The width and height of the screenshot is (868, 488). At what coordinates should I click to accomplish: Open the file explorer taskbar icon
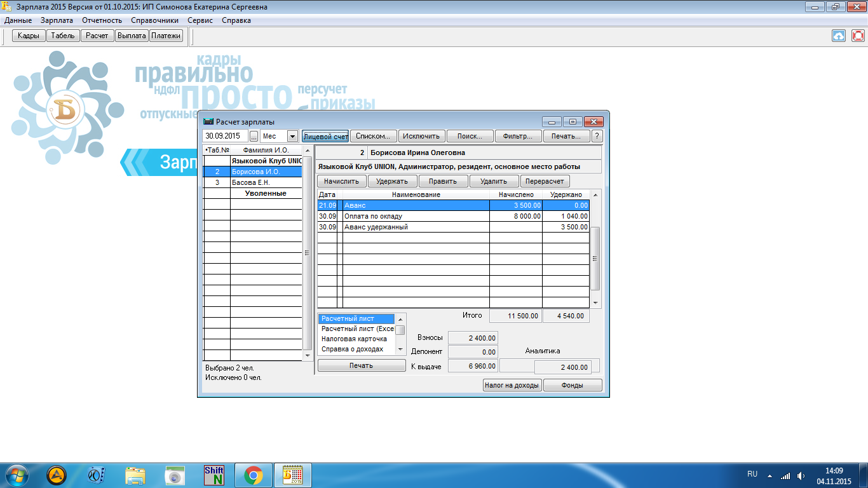(135, 475)
